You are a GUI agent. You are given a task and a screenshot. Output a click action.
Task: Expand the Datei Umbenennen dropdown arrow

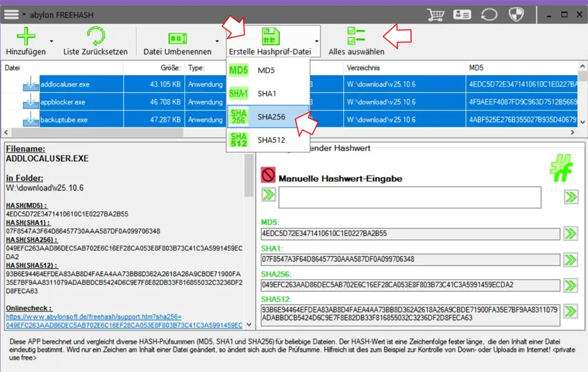(217, 41)
